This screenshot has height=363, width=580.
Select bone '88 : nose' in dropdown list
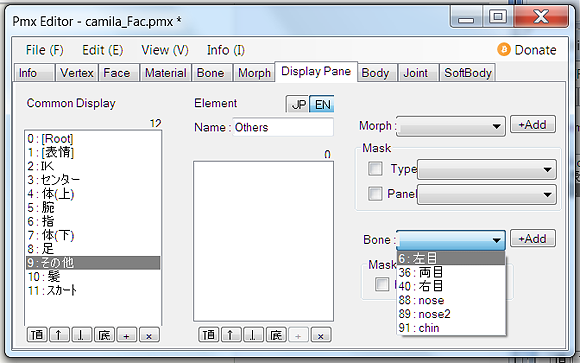(x=451, y=300)
